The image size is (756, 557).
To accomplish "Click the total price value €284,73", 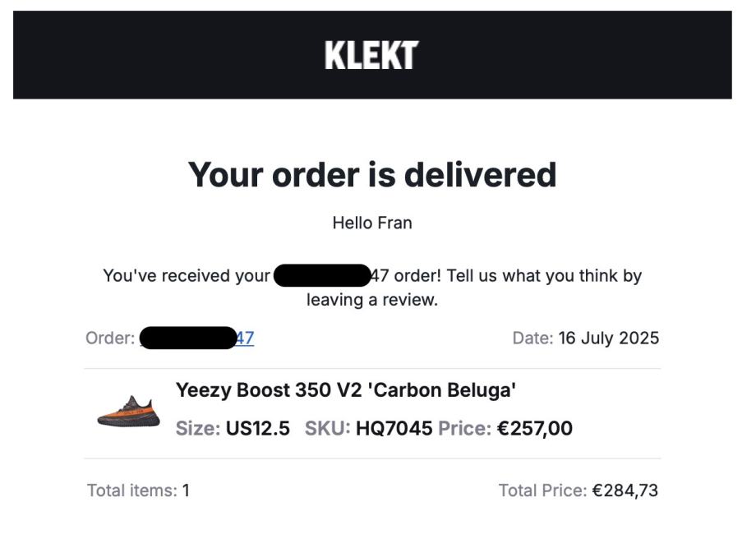I will coord(625,490).
